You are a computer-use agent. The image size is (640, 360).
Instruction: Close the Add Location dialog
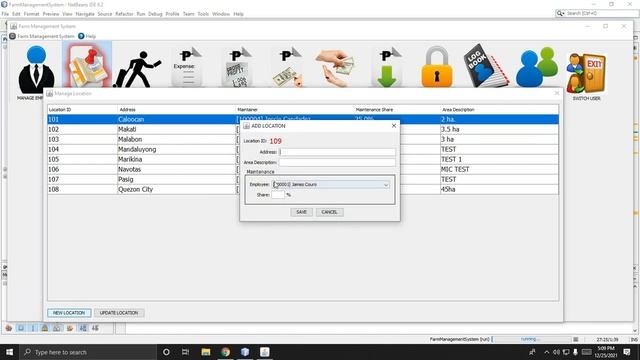point(394,126)
